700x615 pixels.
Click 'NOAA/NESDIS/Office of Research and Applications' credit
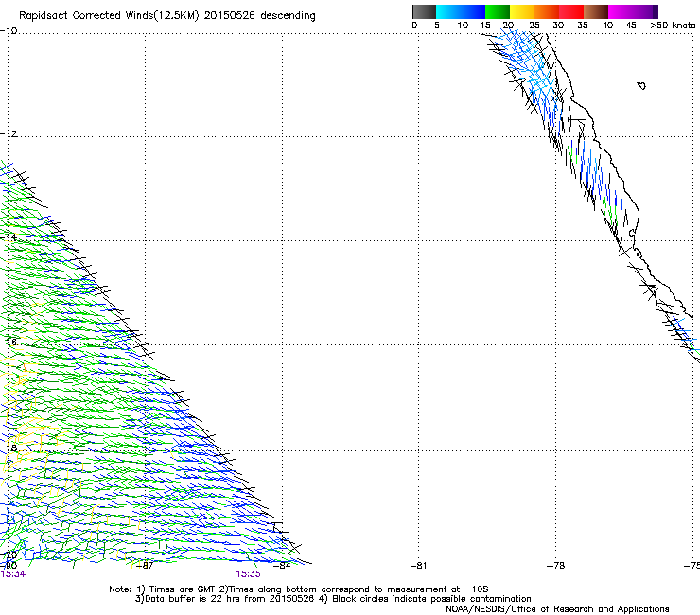[x=557, y=609]
